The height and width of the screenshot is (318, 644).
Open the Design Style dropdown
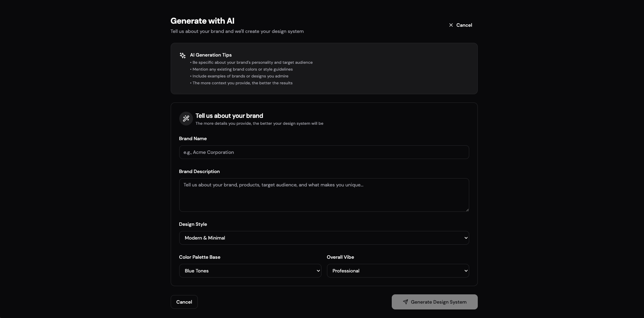click(324, 238)
